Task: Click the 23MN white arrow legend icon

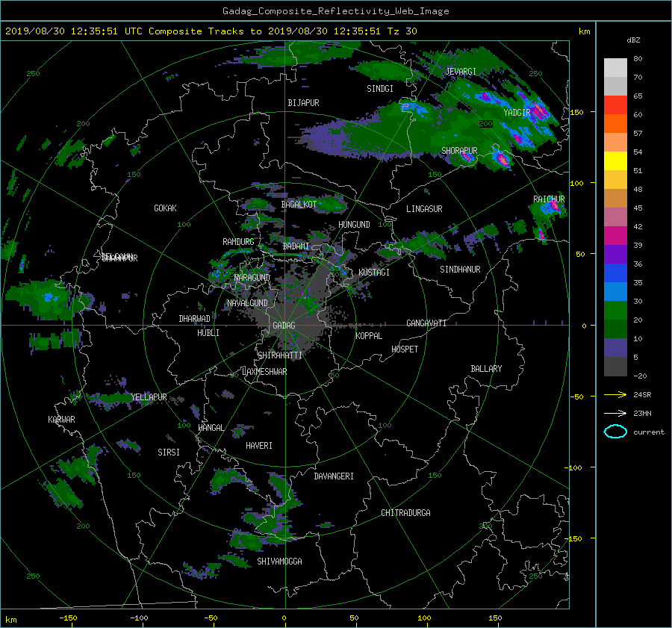Action: (x=615, y=413)
